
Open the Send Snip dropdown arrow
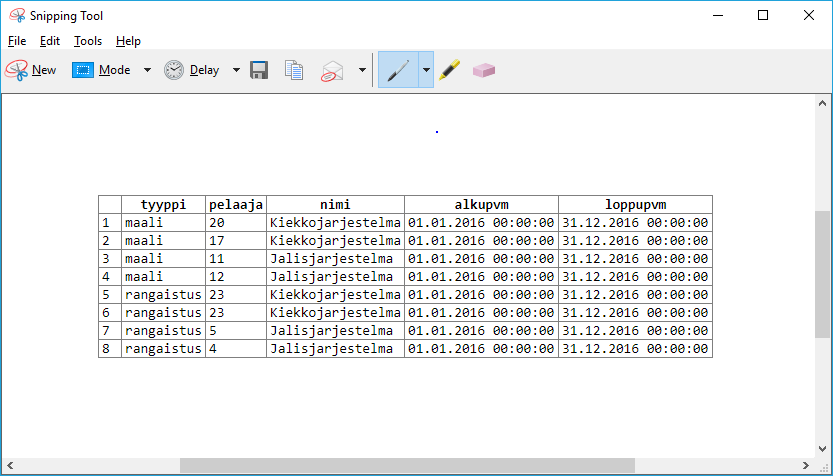point(362,70)
